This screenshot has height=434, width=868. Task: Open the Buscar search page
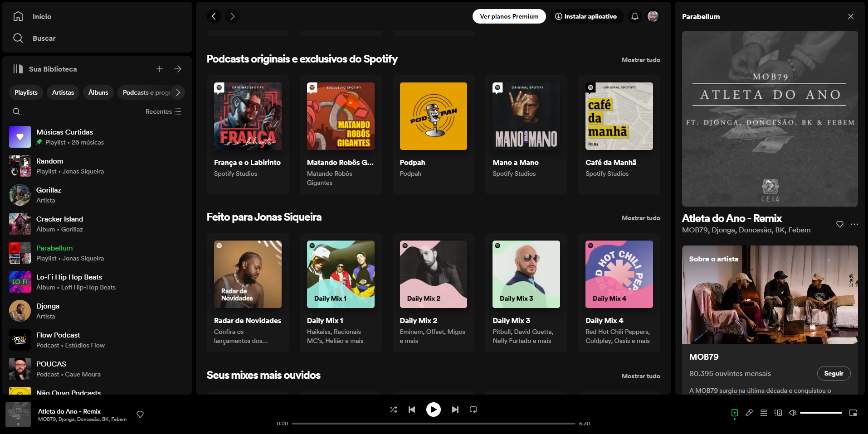[x=34, y=38]
